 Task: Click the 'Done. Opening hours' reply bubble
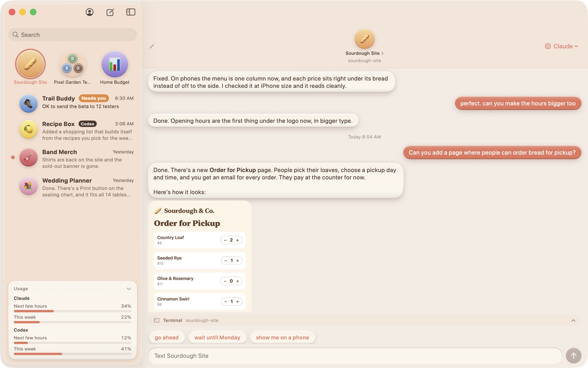click(253, 121)
